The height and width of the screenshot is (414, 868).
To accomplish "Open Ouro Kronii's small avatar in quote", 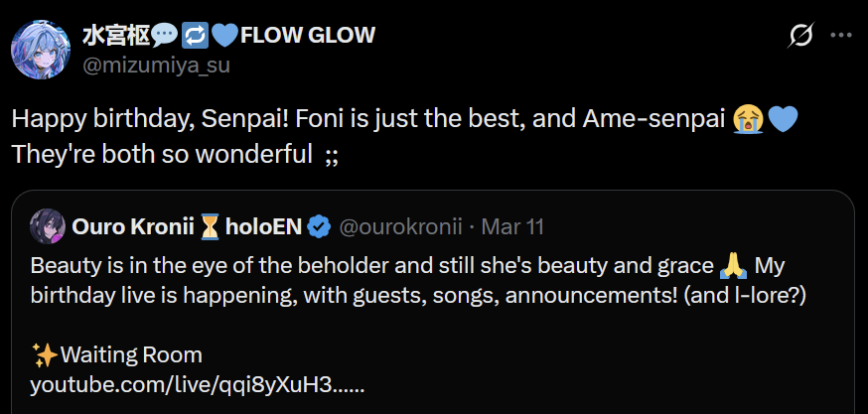I will pyautogui.click(x=48, y=226).
